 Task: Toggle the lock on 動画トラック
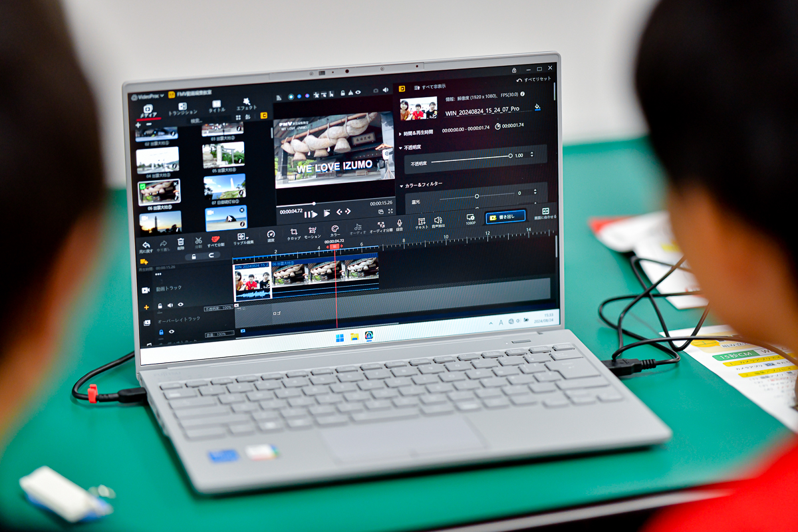pyautogui.click(x=160, y=306)
